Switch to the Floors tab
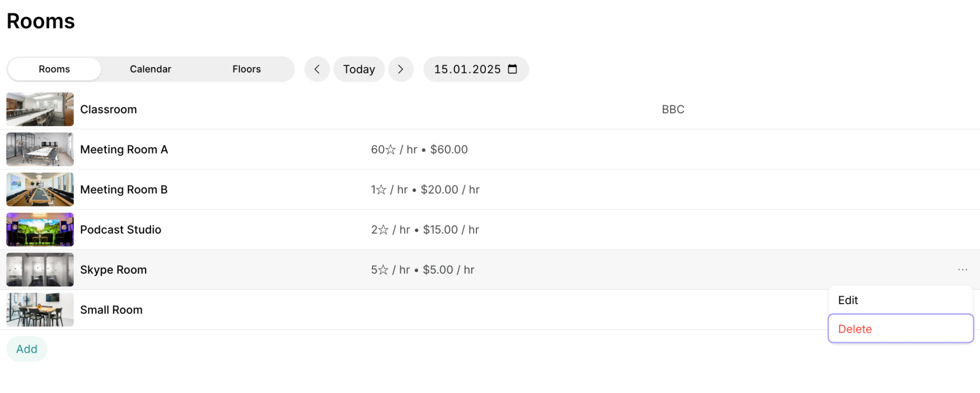The image size is (980, 393). point(247,69)
